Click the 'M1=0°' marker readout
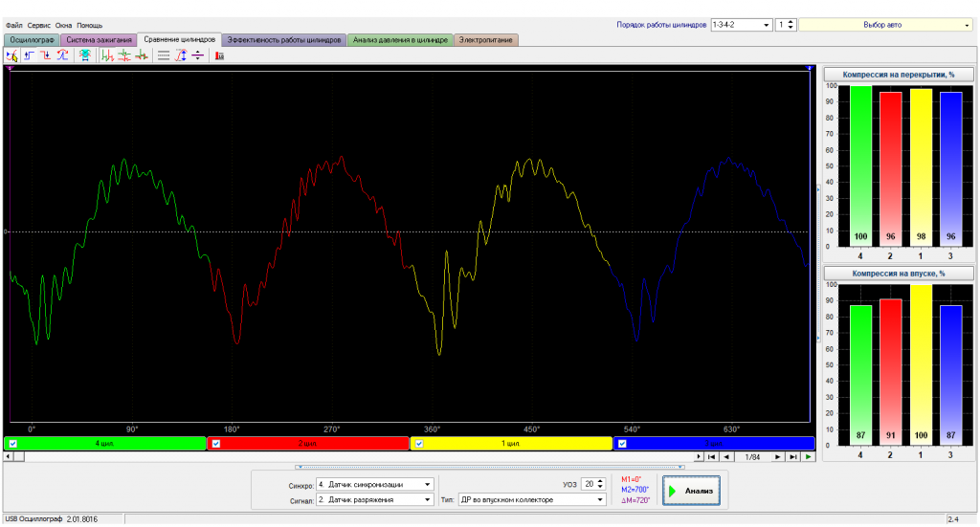The image size is (980, 527). tap(632, 479)
